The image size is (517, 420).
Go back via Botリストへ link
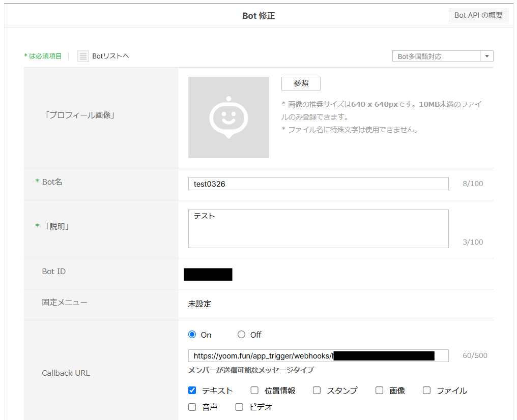click(x=110, y=56)
